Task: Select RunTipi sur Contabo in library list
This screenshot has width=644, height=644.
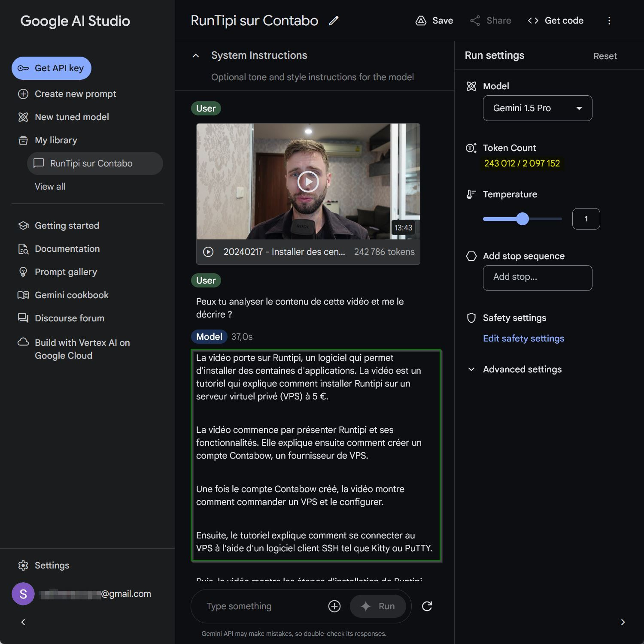Action: [x=95, y=163]
